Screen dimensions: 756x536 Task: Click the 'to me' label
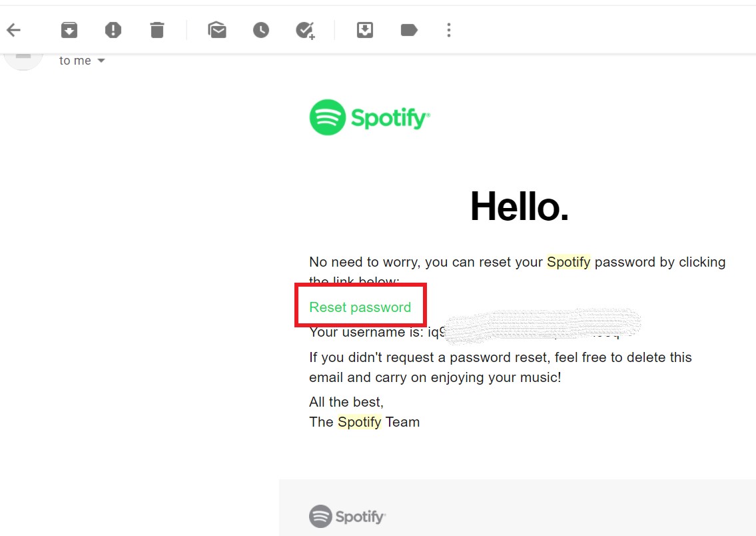click(x=75, y=60)
